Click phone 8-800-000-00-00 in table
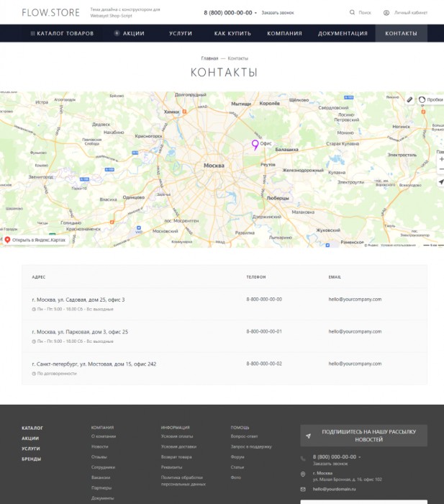Image resolution: width=444 pixels, height=504 pixels. pos(264,300)
